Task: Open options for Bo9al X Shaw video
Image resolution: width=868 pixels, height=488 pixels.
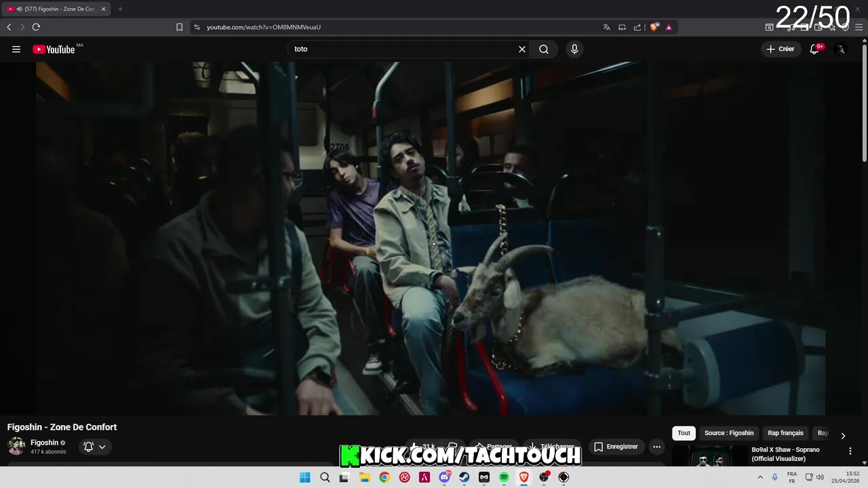Action: 850,451
